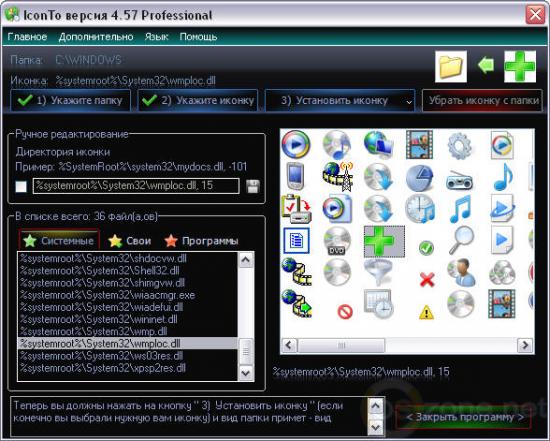Open the Главное menu
This screenshot has height=441, width=550.
tap(27, 37)
